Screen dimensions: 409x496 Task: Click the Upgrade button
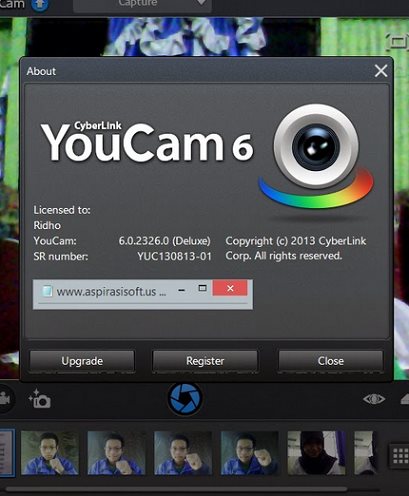pyautogui.click(x=82, y=361)
